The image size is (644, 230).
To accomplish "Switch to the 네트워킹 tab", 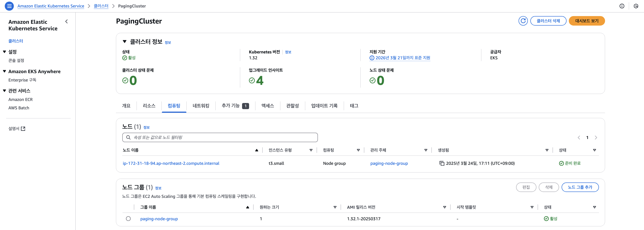I will coord(201,106).
